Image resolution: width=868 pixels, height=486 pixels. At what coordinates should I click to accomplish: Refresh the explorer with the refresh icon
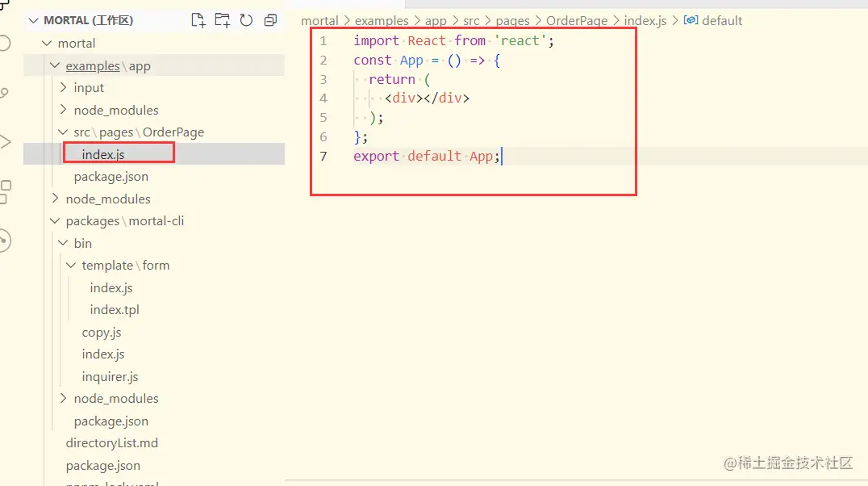246,20
